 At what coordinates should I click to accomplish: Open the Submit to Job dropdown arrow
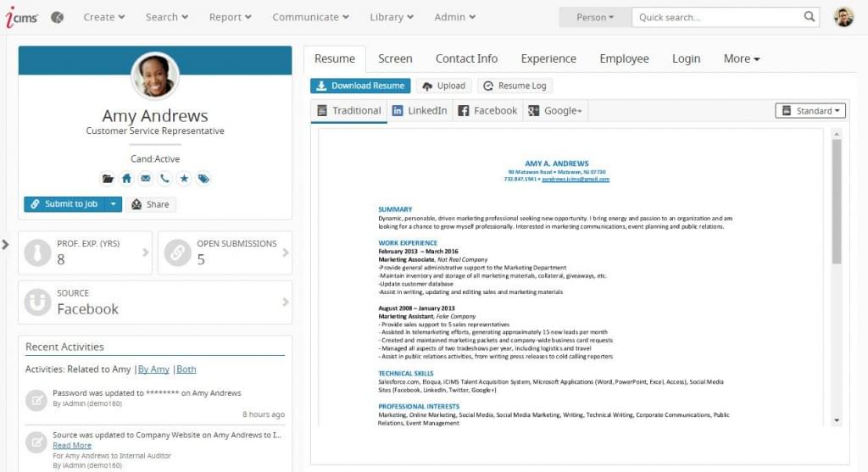click(113, 204)
